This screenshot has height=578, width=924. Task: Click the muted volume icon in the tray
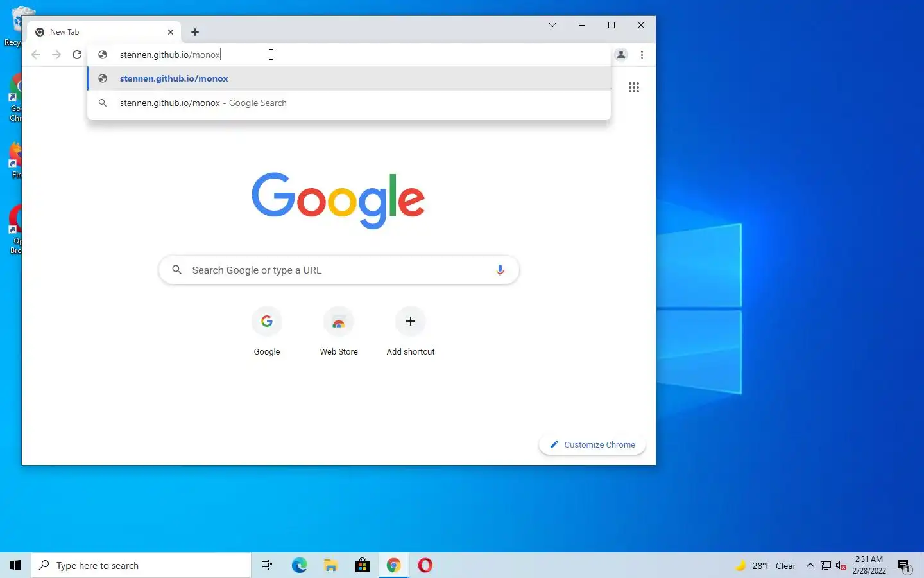(x=841, y=566)
